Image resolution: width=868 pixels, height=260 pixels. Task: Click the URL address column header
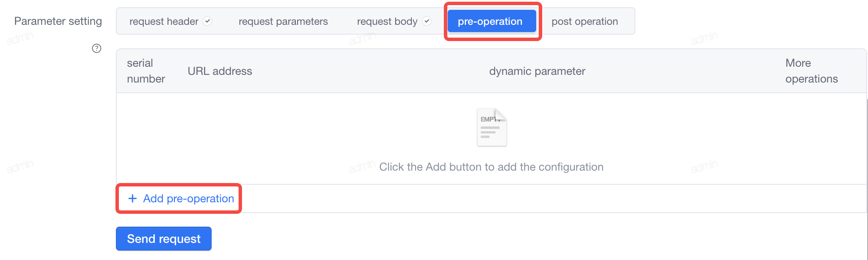coord(220,71)
